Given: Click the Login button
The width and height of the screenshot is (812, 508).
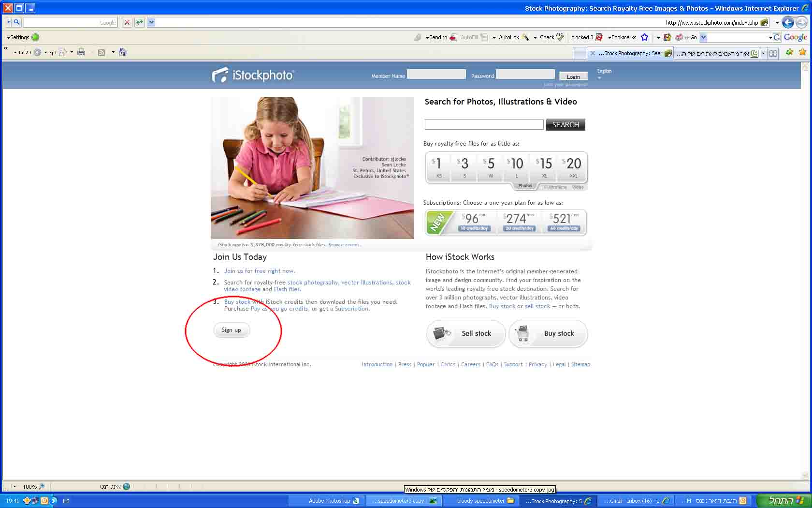Looking at the screenshot, I should [573, 76].
